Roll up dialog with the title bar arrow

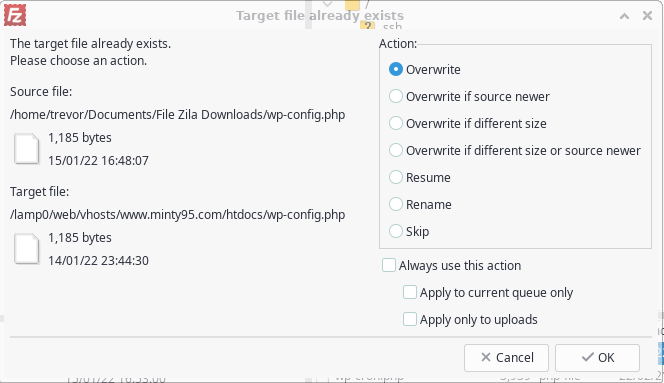pos(624,16)
